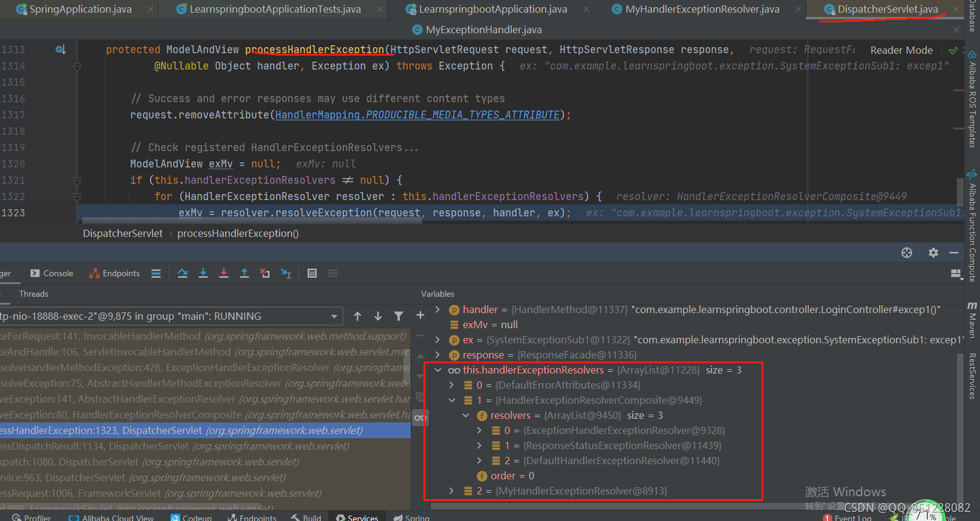Open the RestServices side panel
Viewport: 980px width, 521px height.
[972, 376]
